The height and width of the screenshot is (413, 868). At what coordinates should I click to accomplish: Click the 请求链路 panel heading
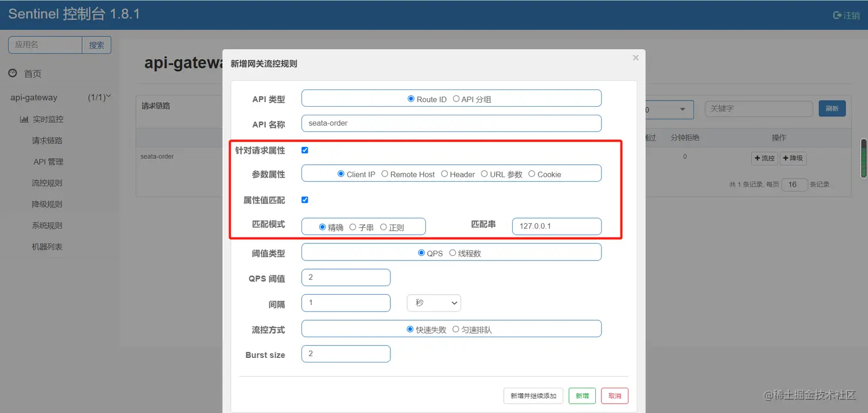[x=156, y=106]
